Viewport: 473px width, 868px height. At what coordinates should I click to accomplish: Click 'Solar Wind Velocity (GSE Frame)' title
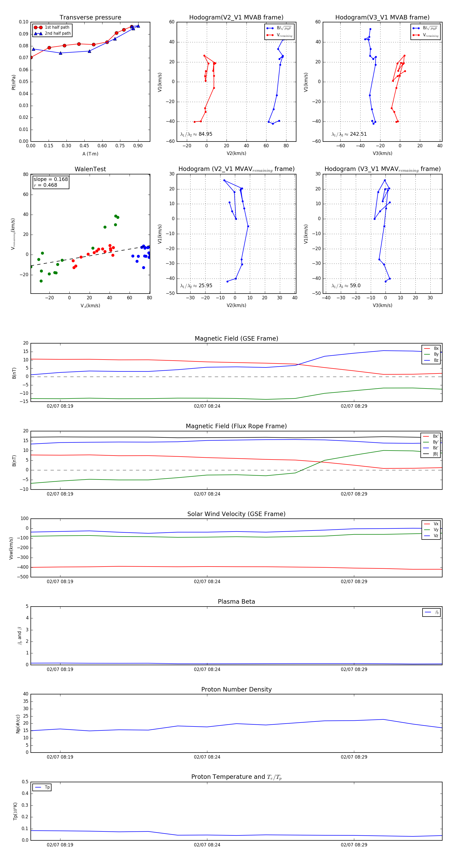click(x=236, y=514)
